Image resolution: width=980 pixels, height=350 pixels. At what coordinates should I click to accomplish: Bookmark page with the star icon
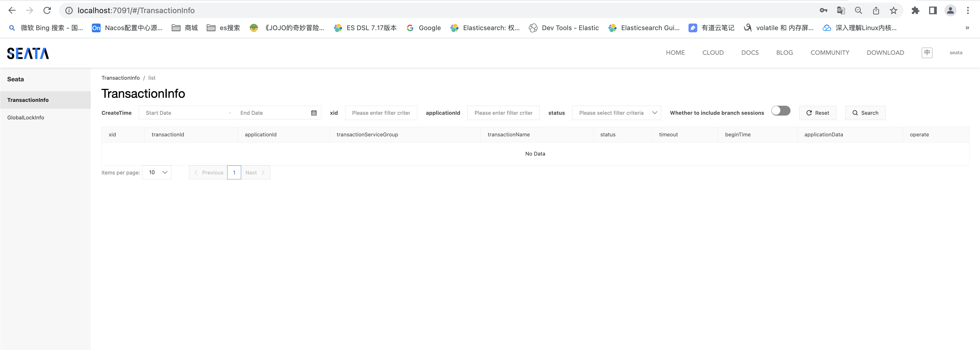(x=893, y=10)
